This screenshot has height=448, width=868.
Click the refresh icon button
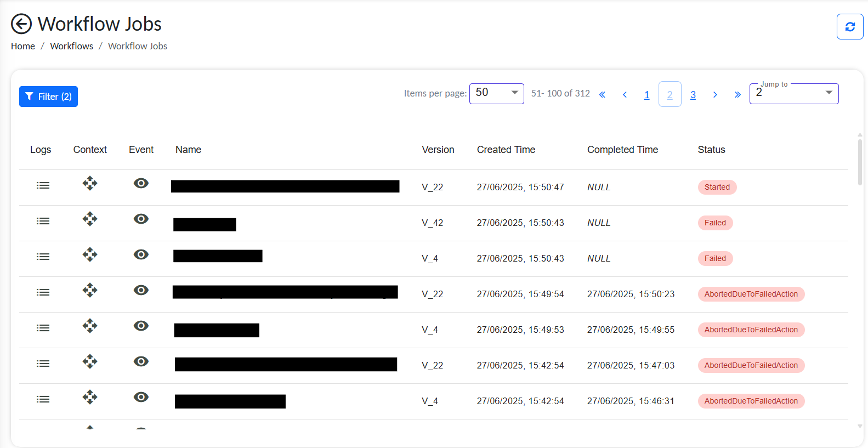click(x=849, y=27)
